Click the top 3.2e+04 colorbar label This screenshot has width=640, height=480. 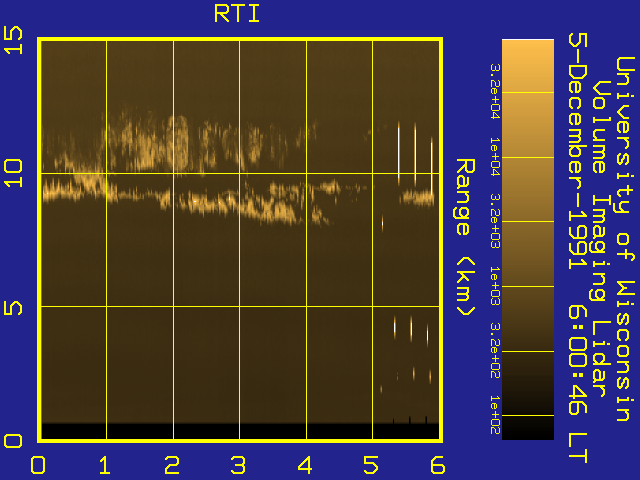coord(495,91)
